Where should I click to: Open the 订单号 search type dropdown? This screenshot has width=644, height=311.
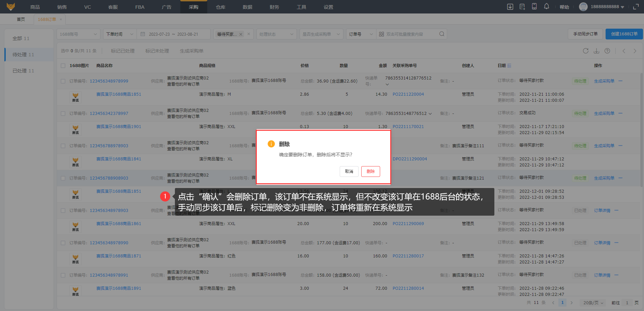[361, 34]
